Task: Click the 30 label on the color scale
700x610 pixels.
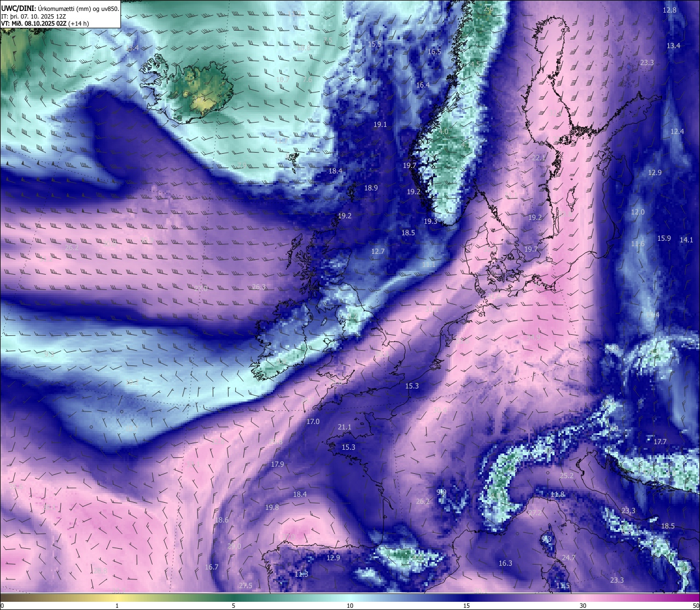Action: click(x=583, y=606)
